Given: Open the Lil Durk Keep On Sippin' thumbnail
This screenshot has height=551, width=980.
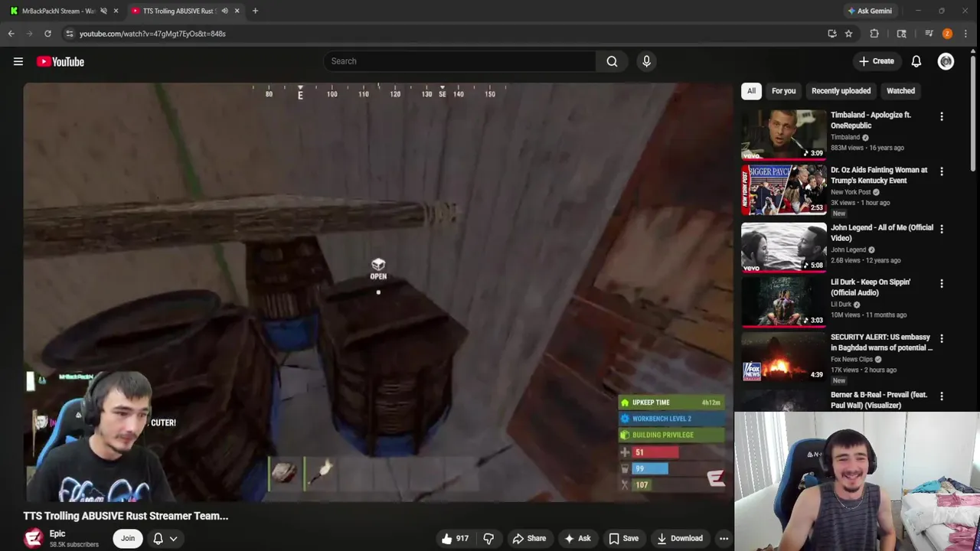Looking at the screenshot, I should click(x=784, y=302).
